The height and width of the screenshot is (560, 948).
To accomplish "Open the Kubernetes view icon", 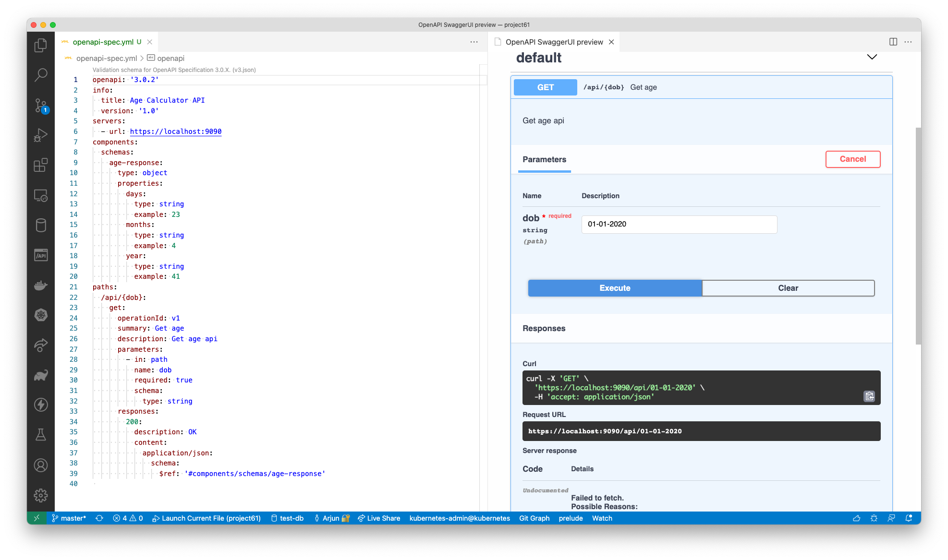I will click(41, 315).
